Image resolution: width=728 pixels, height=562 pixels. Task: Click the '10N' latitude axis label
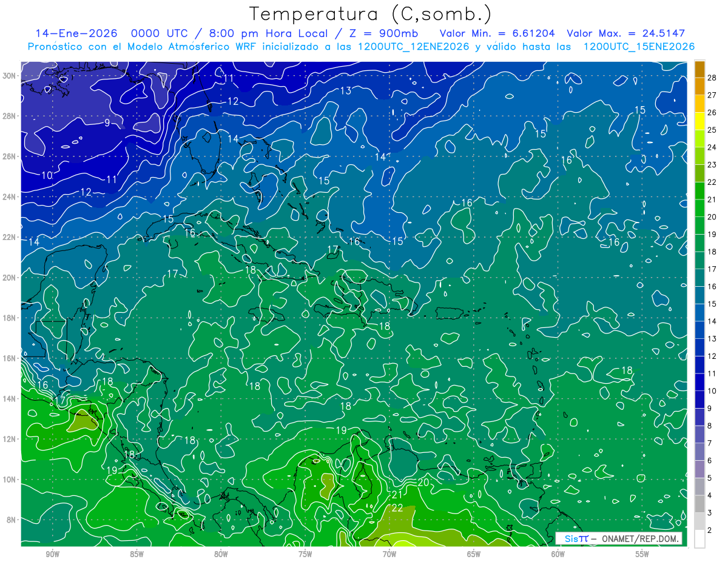click(10, 480)
